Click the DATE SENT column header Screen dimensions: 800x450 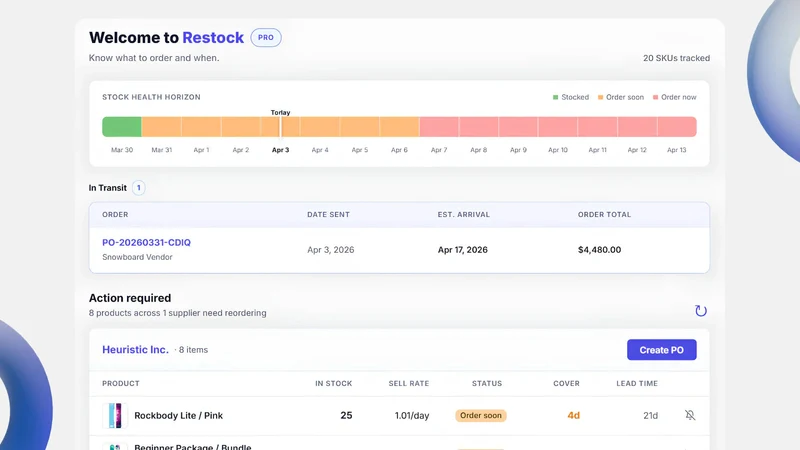point(329,215)
